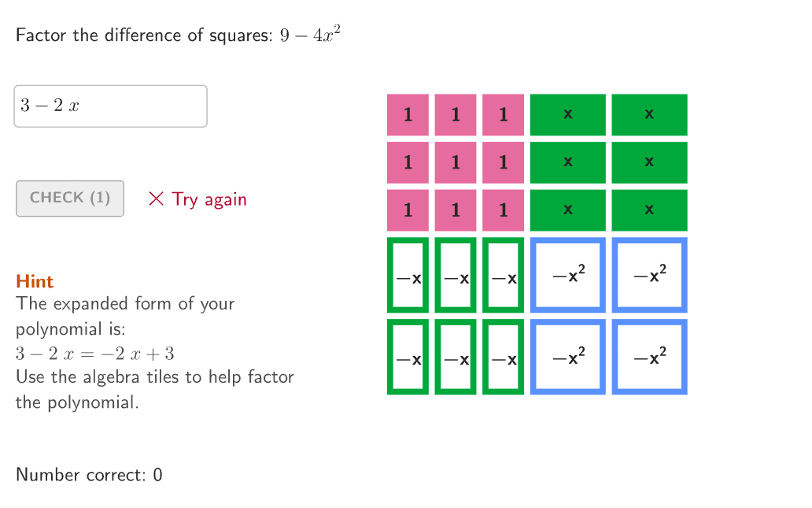Click the top-right solid green x tile
This screenshot has width=812, height=508.
[x=649, y=115]
